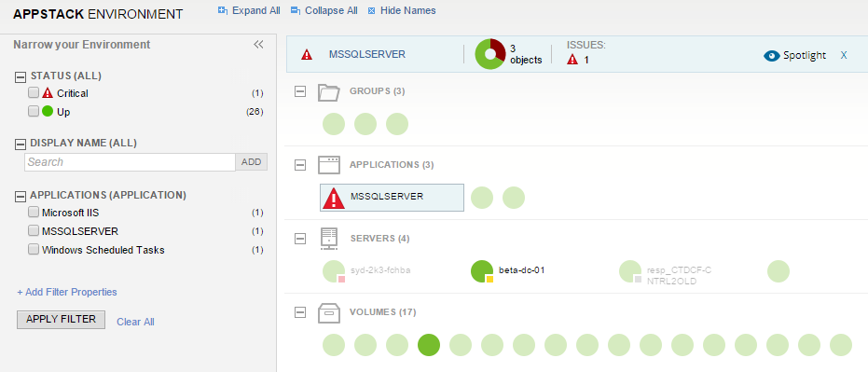Select the third application circle
The width and height of the screenshot is (868, 372).
(513, 198)
